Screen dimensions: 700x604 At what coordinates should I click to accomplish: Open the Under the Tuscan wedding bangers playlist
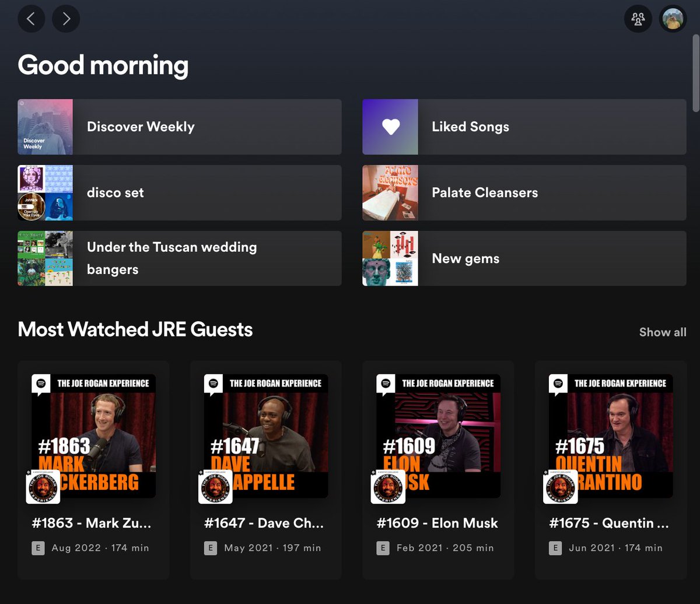(x=179, y=258)
